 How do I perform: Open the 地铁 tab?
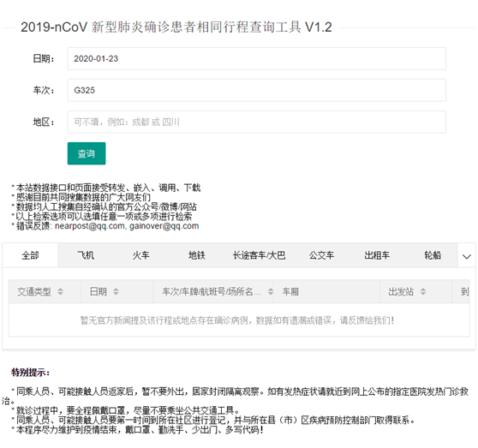point(197,255)
